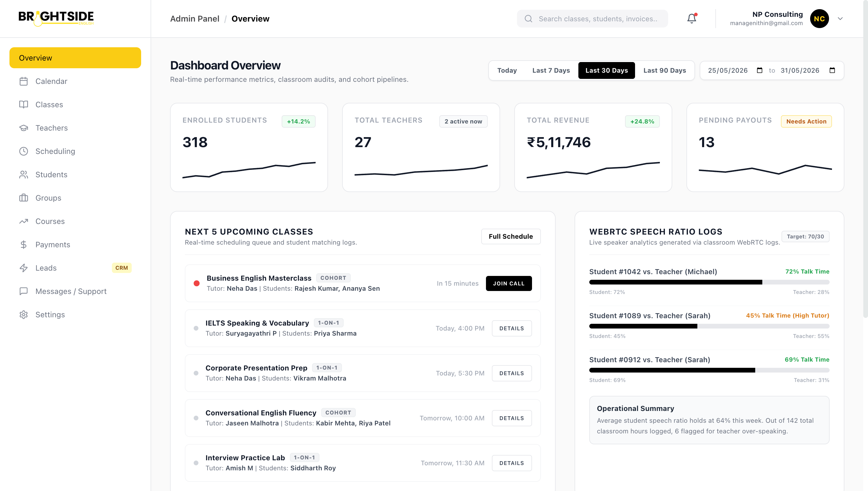This screenshot has width=868, height=491.
Task: Click managenithin@gmail.com account email
Action: pos(766,23)
